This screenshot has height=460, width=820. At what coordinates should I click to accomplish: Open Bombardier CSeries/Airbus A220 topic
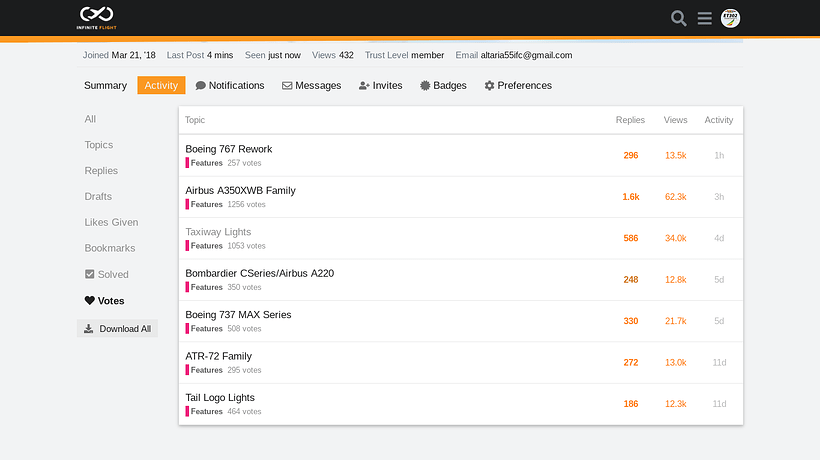(x=259, y=273)
